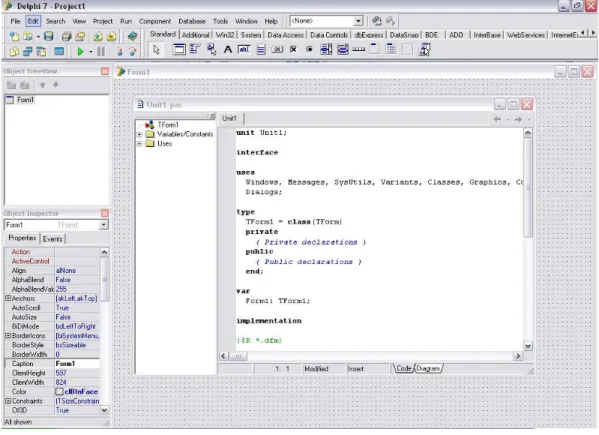The width and height of the screenshot is (599, 435).
Task: Expand the Uses tree node
Action: [x=139, y=144]
